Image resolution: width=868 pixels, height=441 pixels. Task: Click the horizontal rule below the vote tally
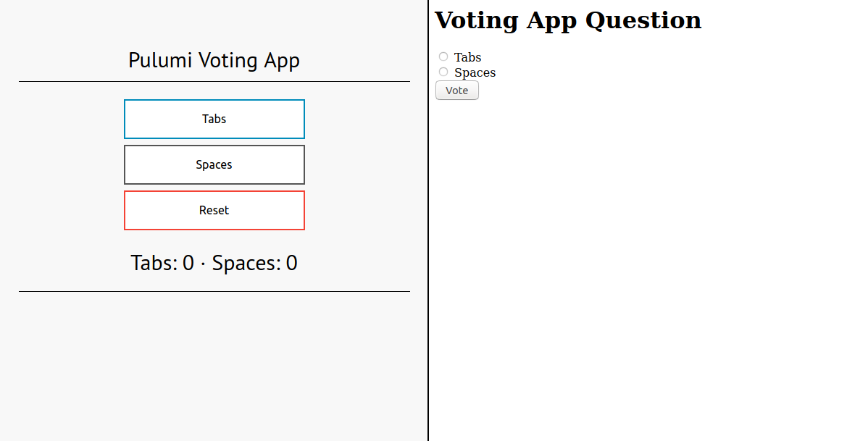(214, 291)
